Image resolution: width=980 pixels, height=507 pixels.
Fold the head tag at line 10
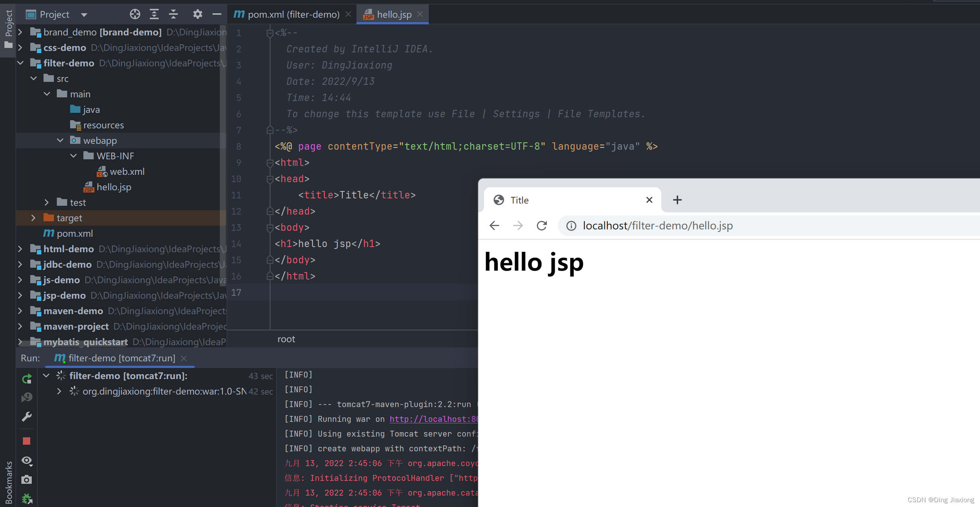pos(270,180)
